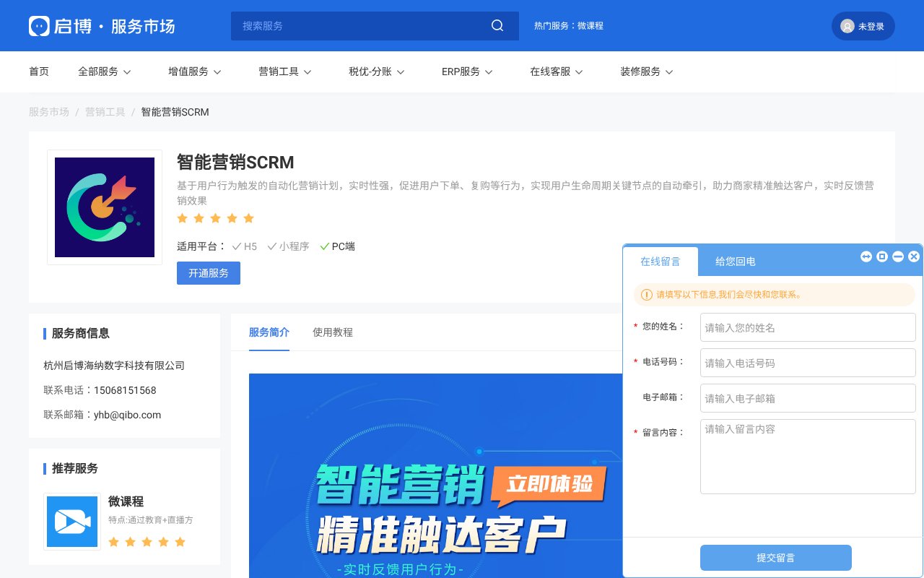This screenshot has width=924, height=578.
Task: Click the warning info icon in the notice bar
Action: (x=646, y=295)
